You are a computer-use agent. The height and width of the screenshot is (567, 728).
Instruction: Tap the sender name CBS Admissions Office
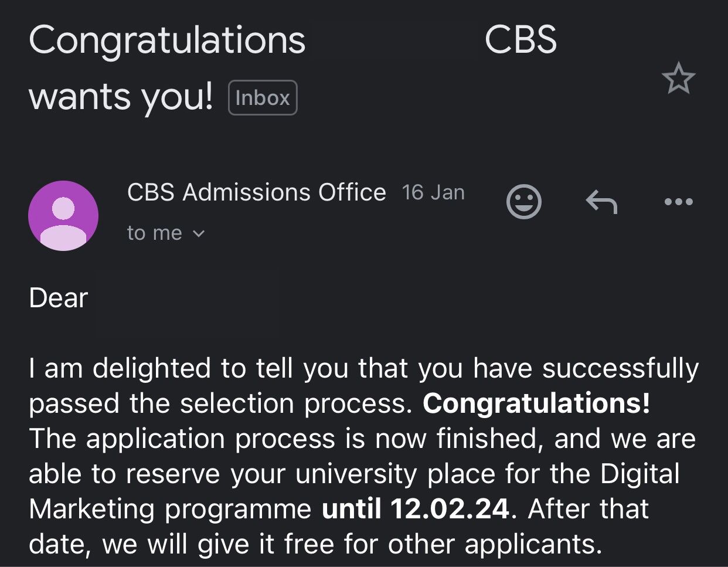click(x=256, y=192)
